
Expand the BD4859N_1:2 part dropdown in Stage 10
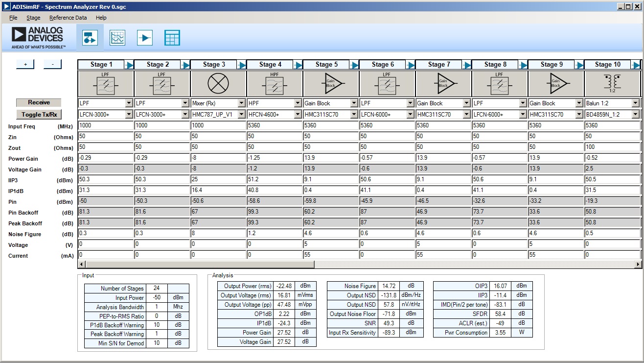click(634, 114)
